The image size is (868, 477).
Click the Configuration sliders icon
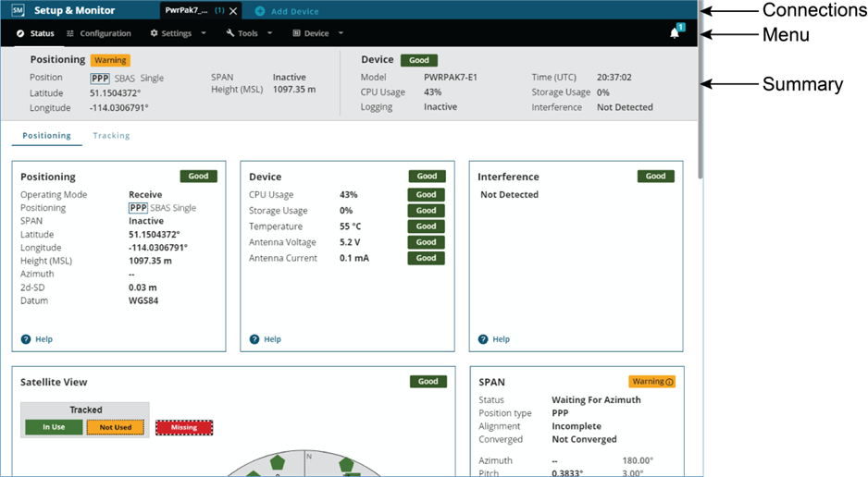[70, 33]
